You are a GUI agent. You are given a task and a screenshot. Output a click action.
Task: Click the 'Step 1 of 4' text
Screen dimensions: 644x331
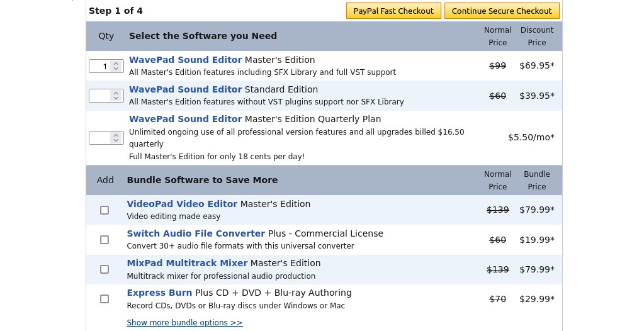[116, 11]
